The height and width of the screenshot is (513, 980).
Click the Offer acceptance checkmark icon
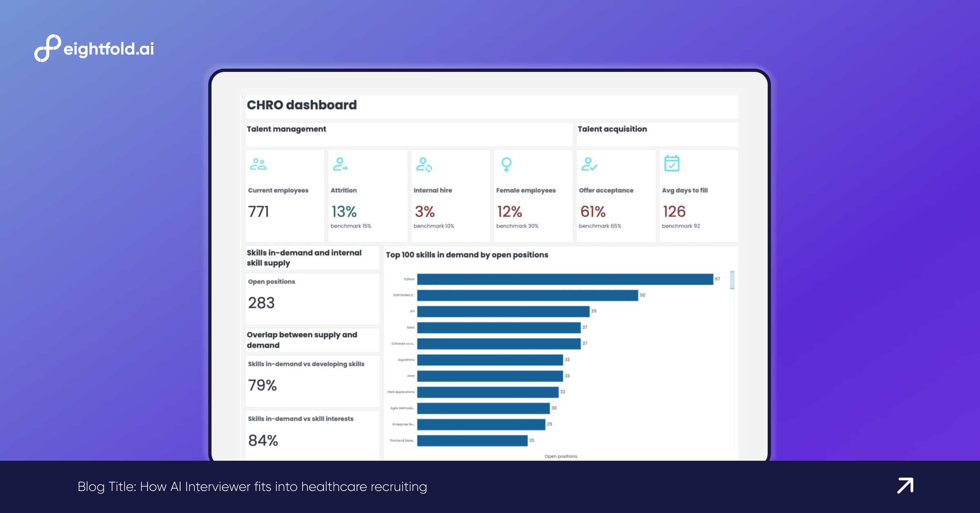(589, 164)
